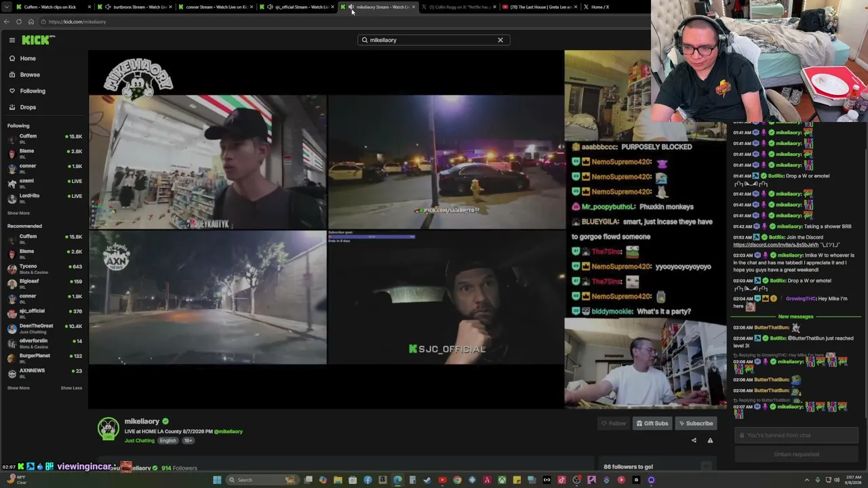Click the browser home icon
This screenshot has height=488, width=868.
31,22
